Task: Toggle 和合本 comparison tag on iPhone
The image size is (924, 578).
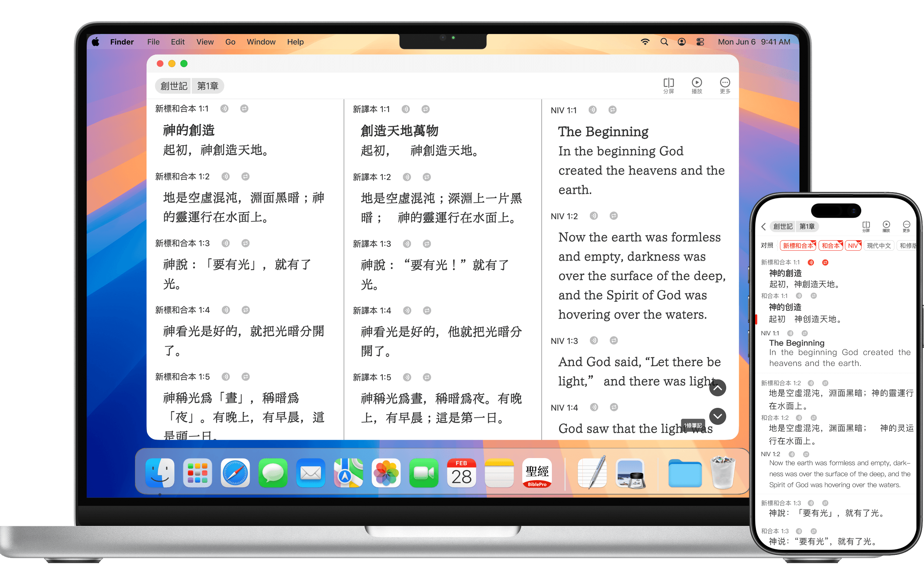Action: click(x=831, y=246)
